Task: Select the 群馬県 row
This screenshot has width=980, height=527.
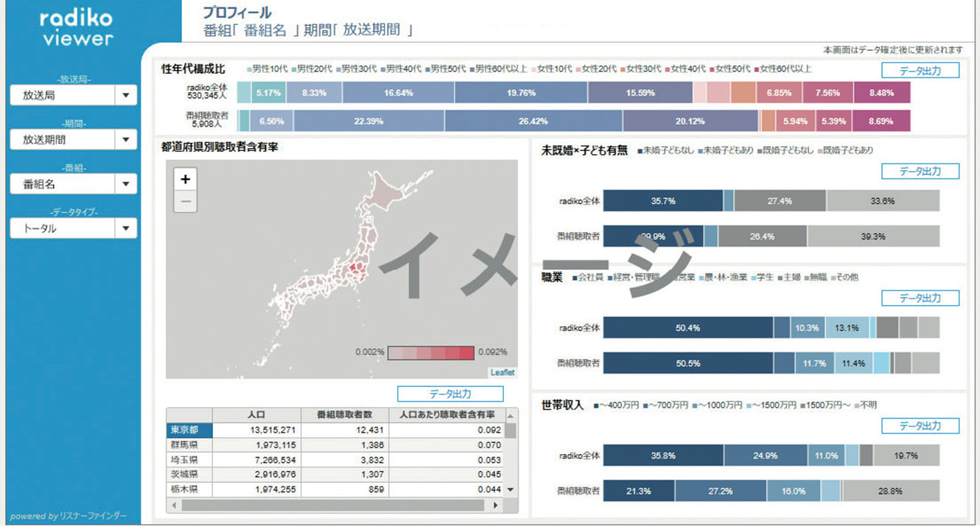Action: pyautogui.click(x=335, y=445)
